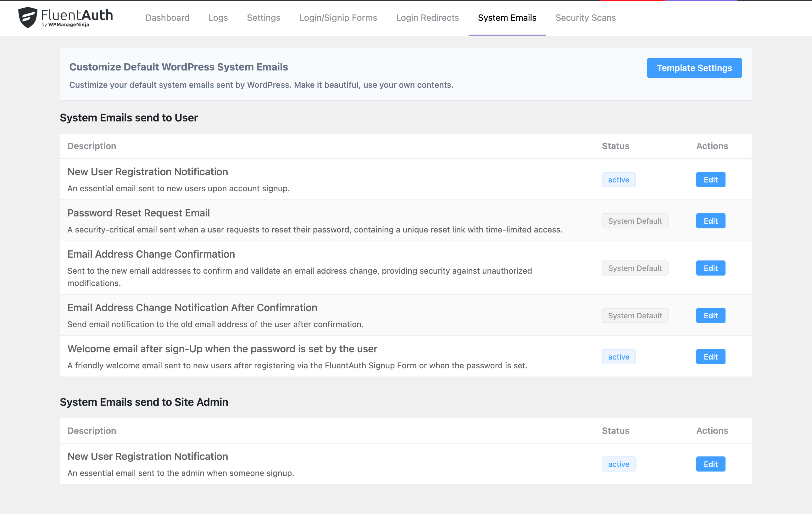This screenshot has height=514, width=812.
Task: Open the Login Redirects tab
Action: [x=427, y=18]
